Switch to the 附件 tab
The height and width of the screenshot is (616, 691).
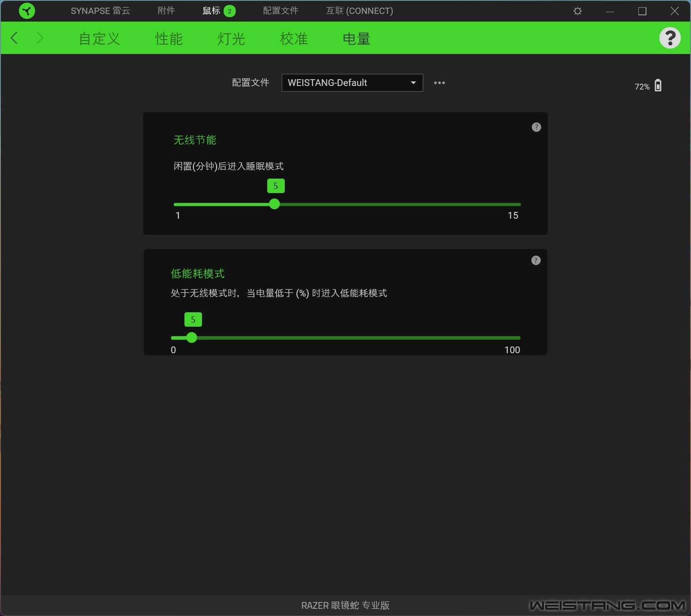(166, 11)
